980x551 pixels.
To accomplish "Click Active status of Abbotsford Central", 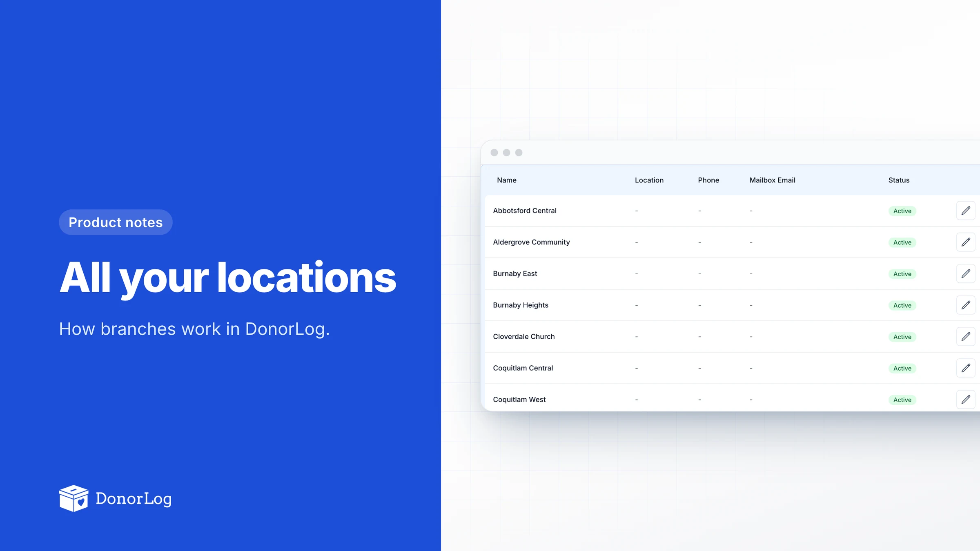I will pyautogui.click(x=902, y=211).
